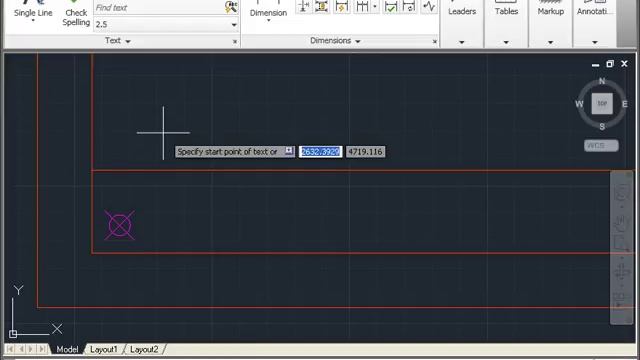Go to first layout tab arrow
Image resolution: width=640 pixels, height=360 pixels.
point(10,349)
